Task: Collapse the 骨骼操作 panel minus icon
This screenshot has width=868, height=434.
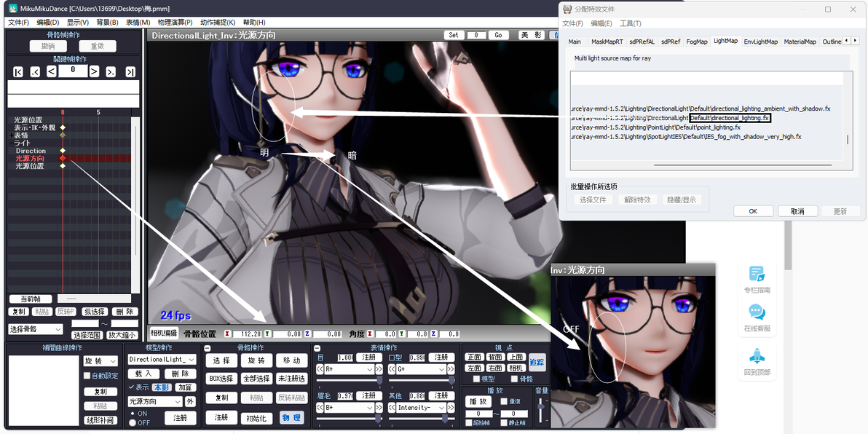Action: click(x=208, y=348)
